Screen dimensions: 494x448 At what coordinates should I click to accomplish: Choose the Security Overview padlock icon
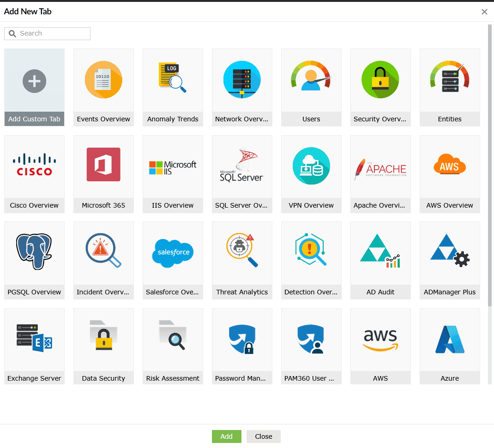pyautogui.click(x=380, y=80)
